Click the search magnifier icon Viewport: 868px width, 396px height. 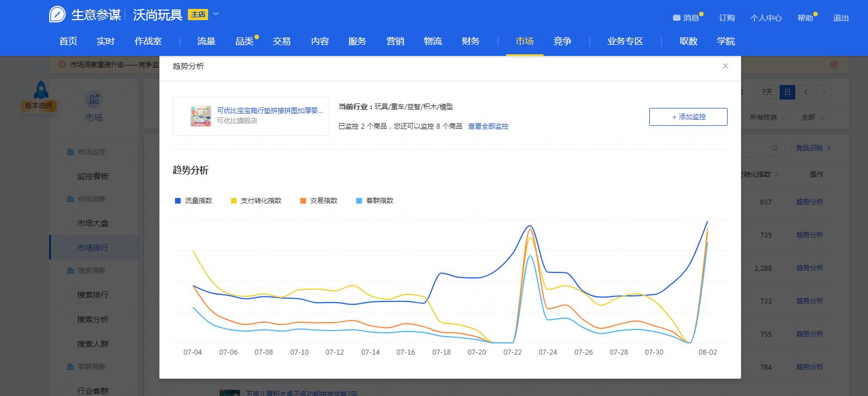tap(775, 148)
